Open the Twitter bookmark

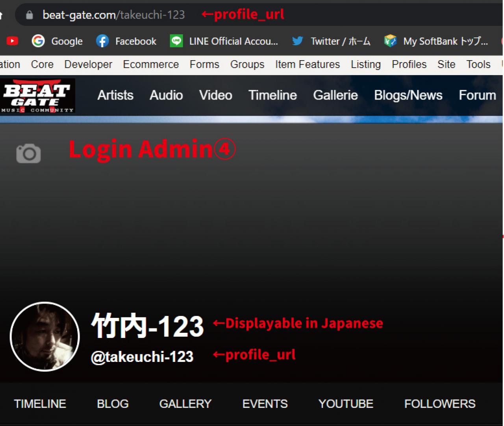331,41
